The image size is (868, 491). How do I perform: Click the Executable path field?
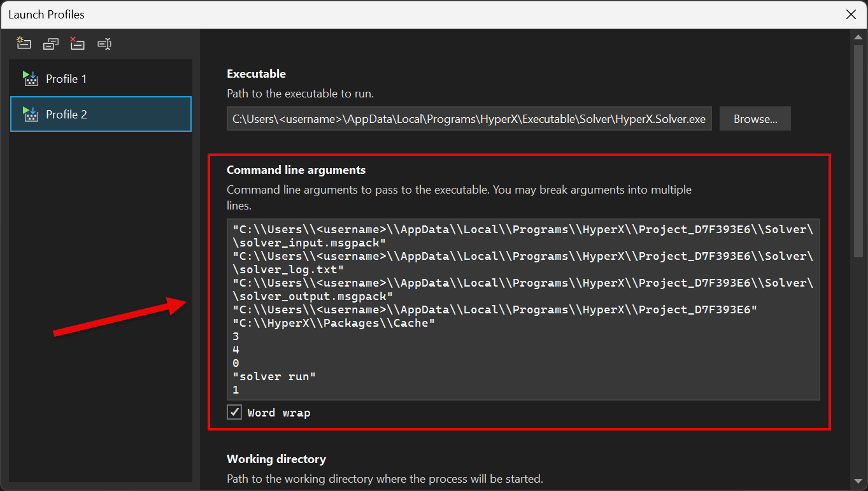pos(469,118)
